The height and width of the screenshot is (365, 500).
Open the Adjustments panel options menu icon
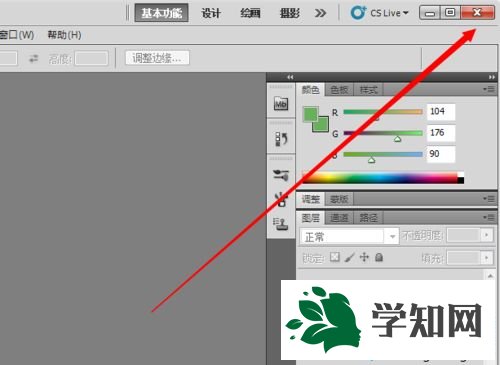(x=489, y=199)
